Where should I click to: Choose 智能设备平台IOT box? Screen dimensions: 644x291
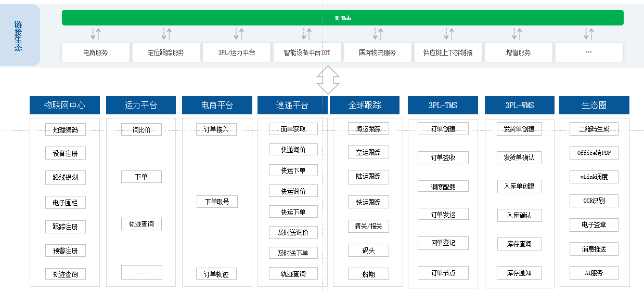(307, 52)
